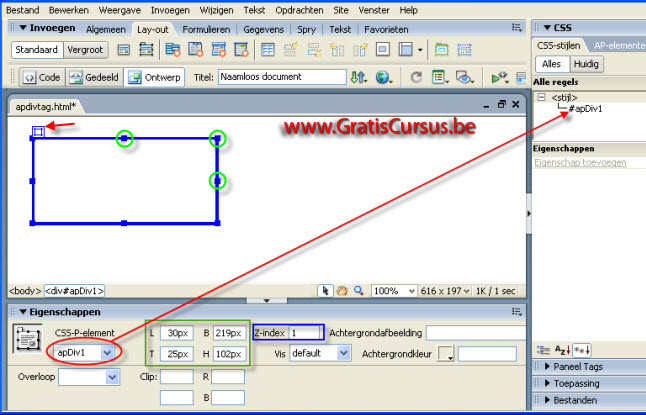646x415 pixels.
Task: Open the Opdrachten menu
Action: [x=299, y=10]
